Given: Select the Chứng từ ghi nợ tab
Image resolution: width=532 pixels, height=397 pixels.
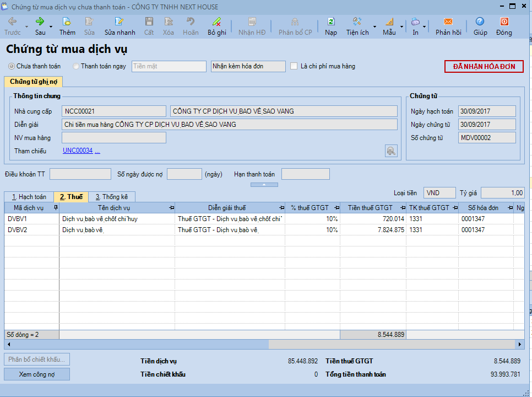Looking at the screenshot, I should click(34, 82).
